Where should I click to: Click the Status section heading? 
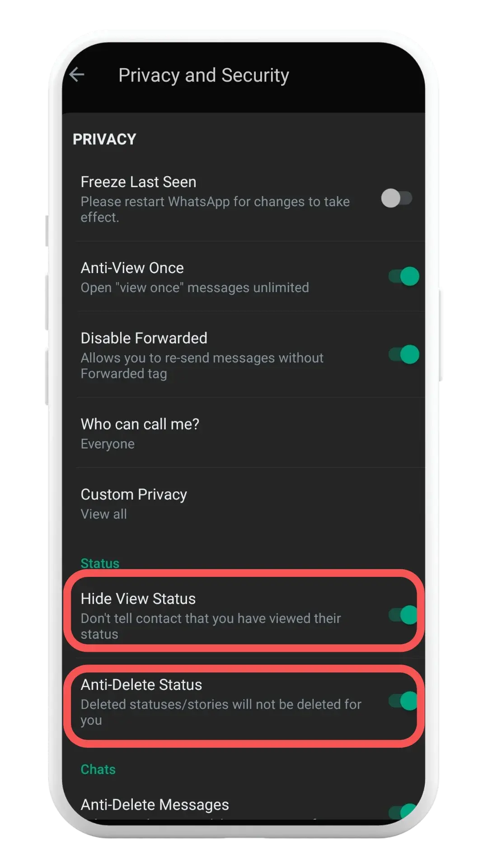[x=100, y=563]
